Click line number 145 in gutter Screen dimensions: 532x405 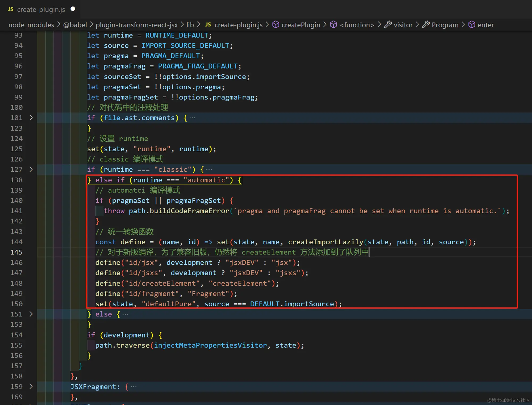coord(16,252)
